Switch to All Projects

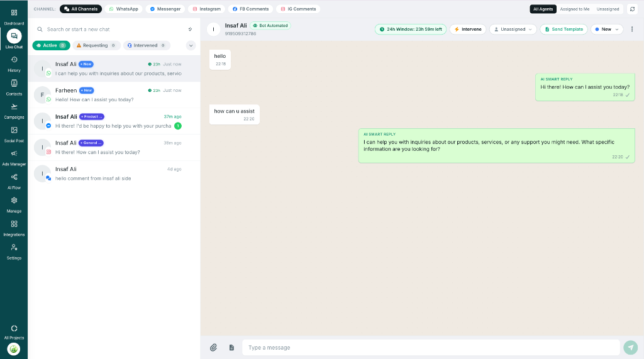pos(14,332)
